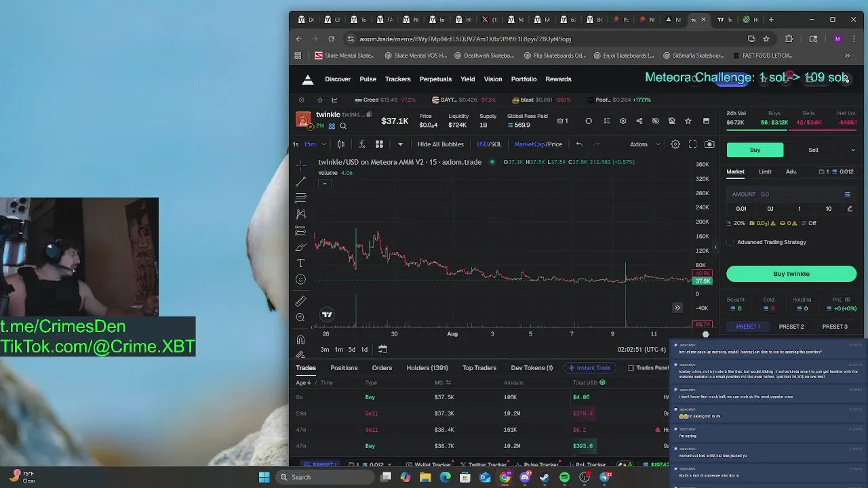The width and height of the screenshot is (868, 488).
Task: Undo last chart action
Action: click(579, 144)
